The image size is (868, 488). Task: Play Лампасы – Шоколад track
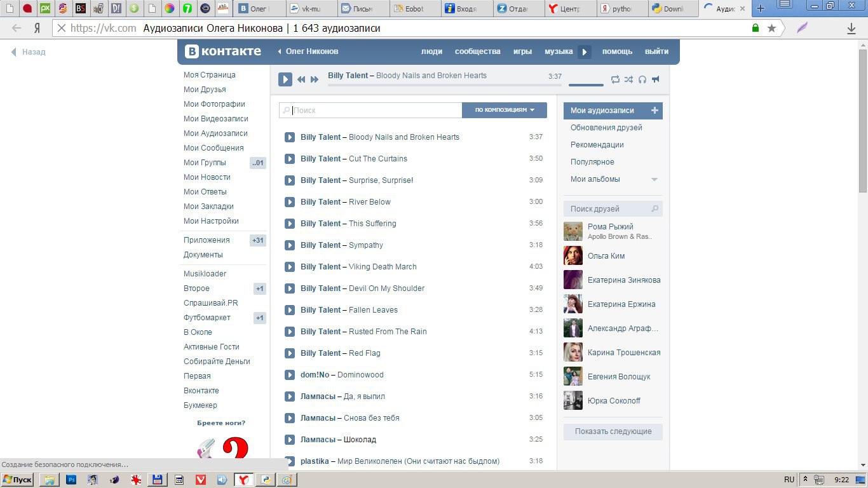(x=290, y=440)
